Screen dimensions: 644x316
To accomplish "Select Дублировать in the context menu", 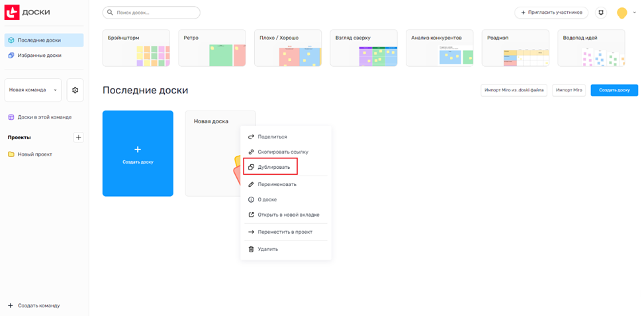I will tap(286, 167).
